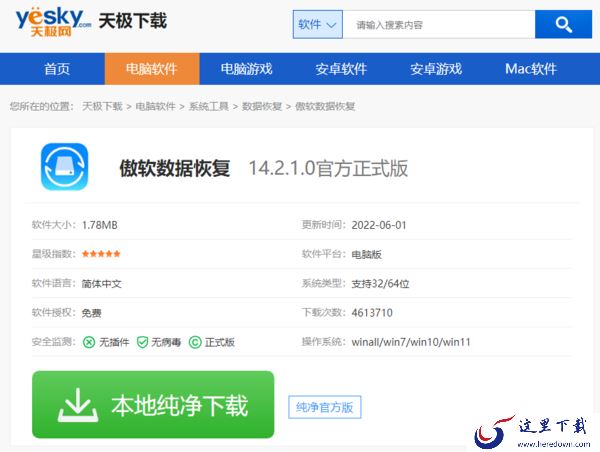Open the 安卓游戏 nav tab
This screenshot has height=452, width=600.
436,69
